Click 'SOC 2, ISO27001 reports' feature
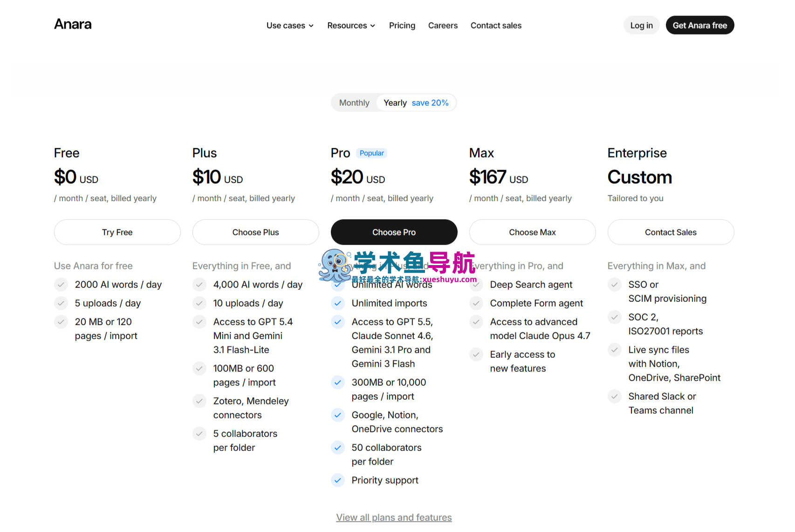This screenshot has height=532, width=795. tap(665, 324)
